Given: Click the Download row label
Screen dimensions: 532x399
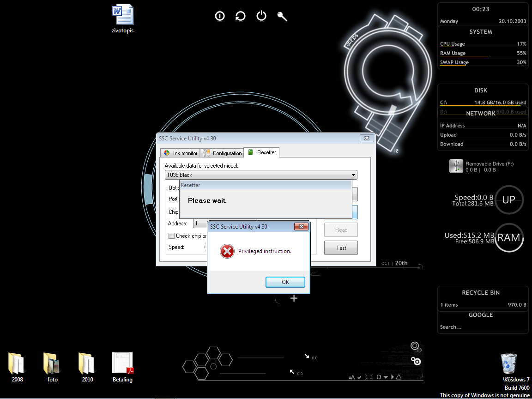Looking at the screenshot, I should point(452,144).
